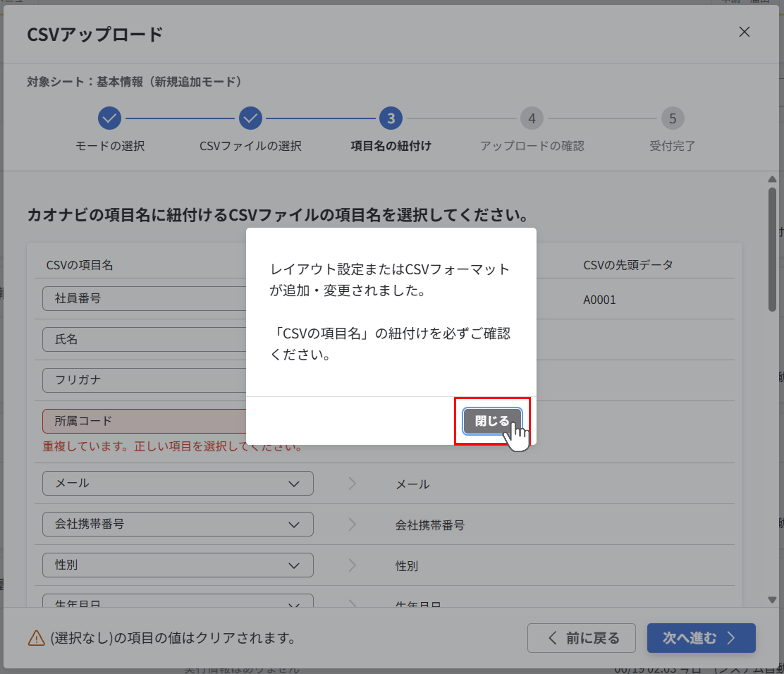The height and width of the screenshot is (674, 784).
Task: Click the 重複しています error message
Action: [172, 446]
